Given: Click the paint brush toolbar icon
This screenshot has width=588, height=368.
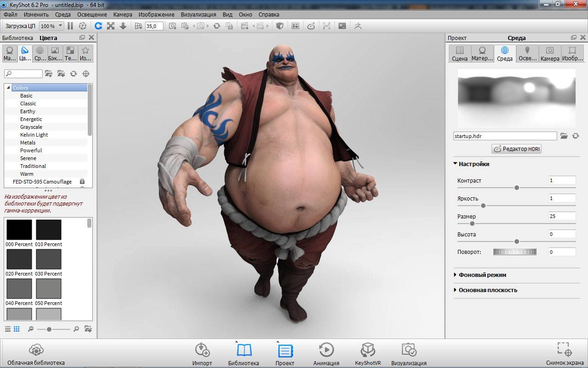Looking at the screenshot, I should coord(311,26).
